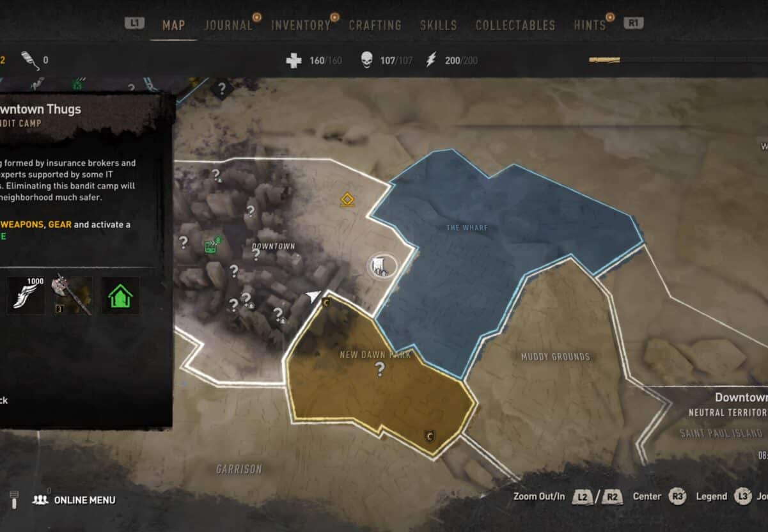Select the green safe house reward icon
The image size is (768, 532).
pos(120,295)
